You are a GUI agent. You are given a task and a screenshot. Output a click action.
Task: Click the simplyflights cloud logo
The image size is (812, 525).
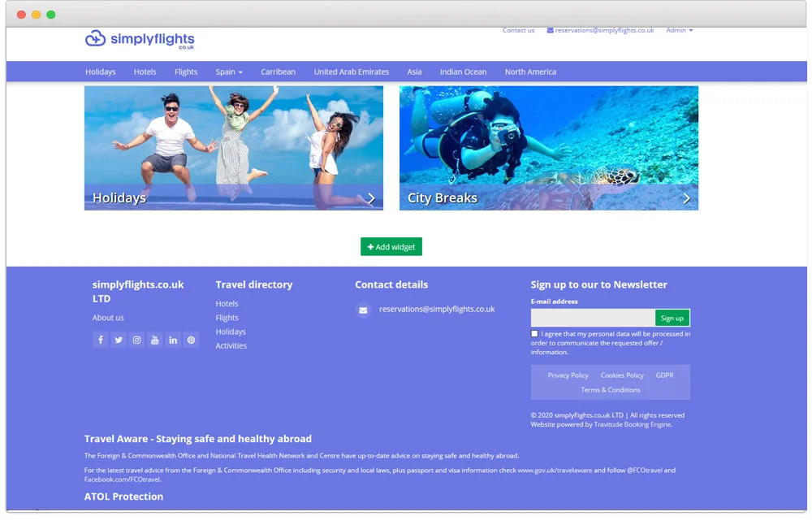click(96, 38)
